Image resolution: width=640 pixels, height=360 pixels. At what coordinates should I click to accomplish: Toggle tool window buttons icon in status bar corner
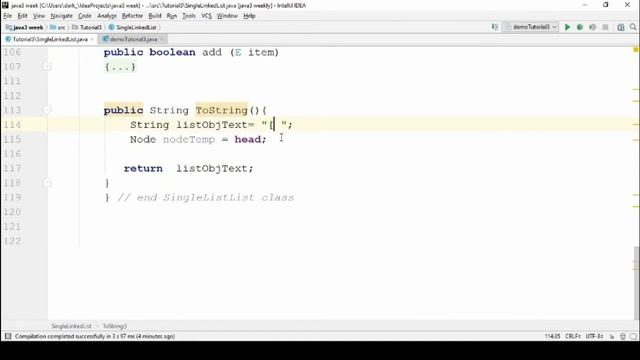point(8,336)
